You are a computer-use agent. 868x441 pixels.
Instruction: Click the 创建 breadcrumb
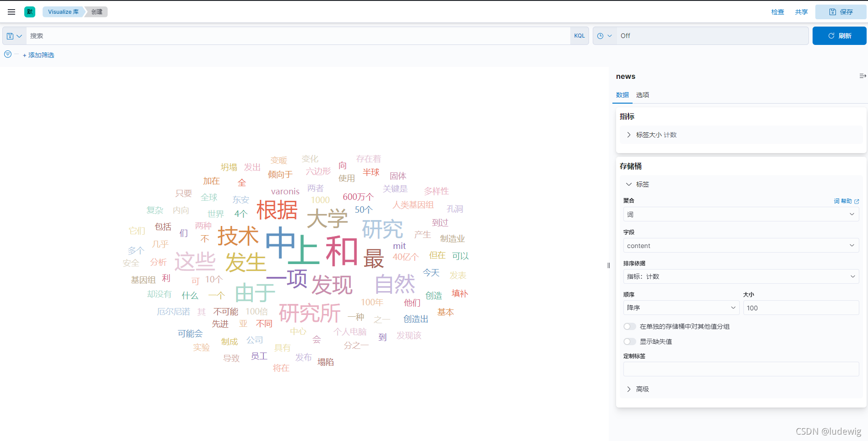point(97,12)
